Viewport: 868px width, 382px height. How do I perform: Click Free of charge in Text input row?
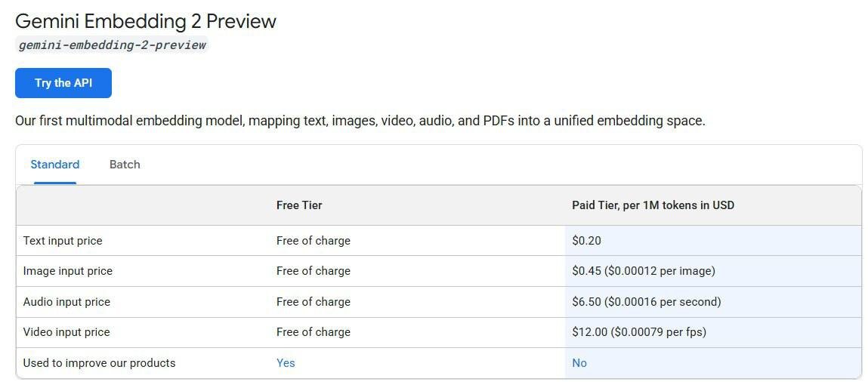coord(313,241)
